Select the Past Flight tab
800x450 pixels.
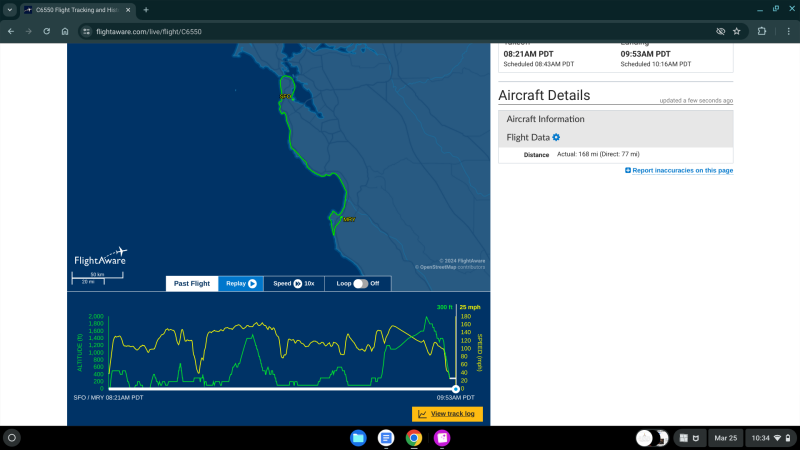tap(192, 284)
